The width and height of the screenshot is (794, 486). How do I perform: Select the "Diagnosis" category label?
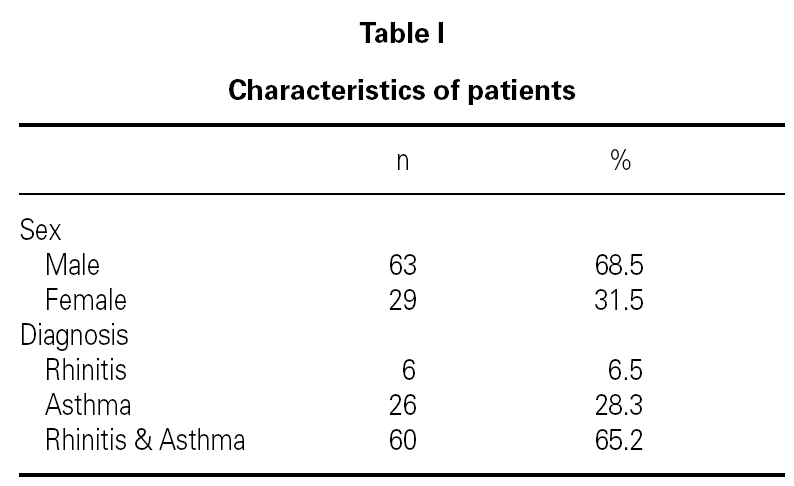point(74,335)
